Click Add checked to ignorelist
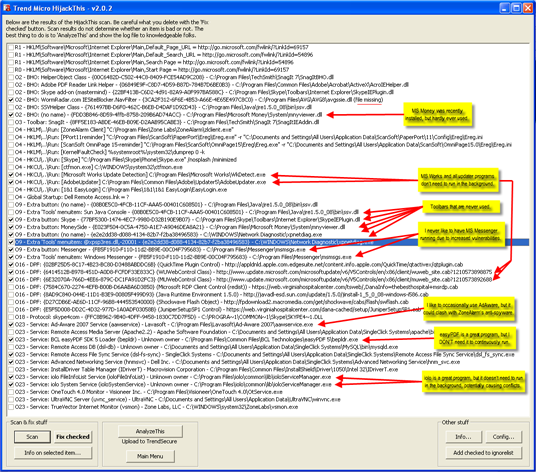This screenshot has width=536, height=472. pyautogui.click(x=483, y=453)
